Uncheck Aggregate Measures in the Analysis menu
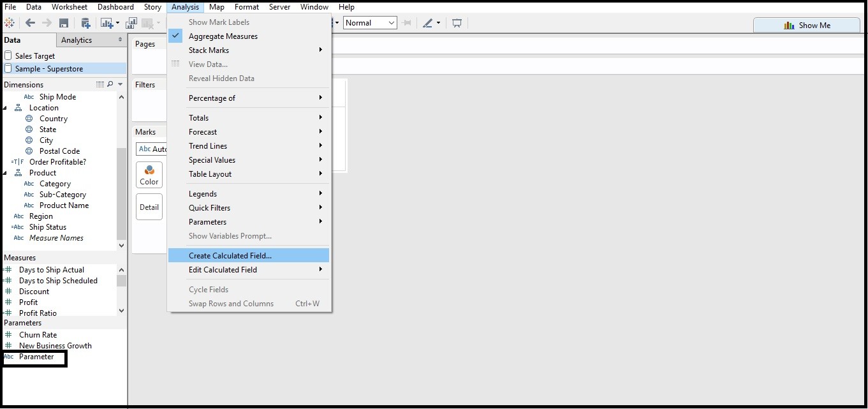The width and height of the screenshot is (868, 409). click(223, 36)
